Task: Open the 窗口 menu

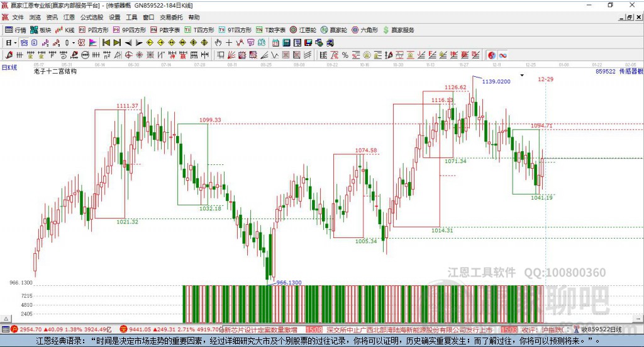Action: coord(148,17)
